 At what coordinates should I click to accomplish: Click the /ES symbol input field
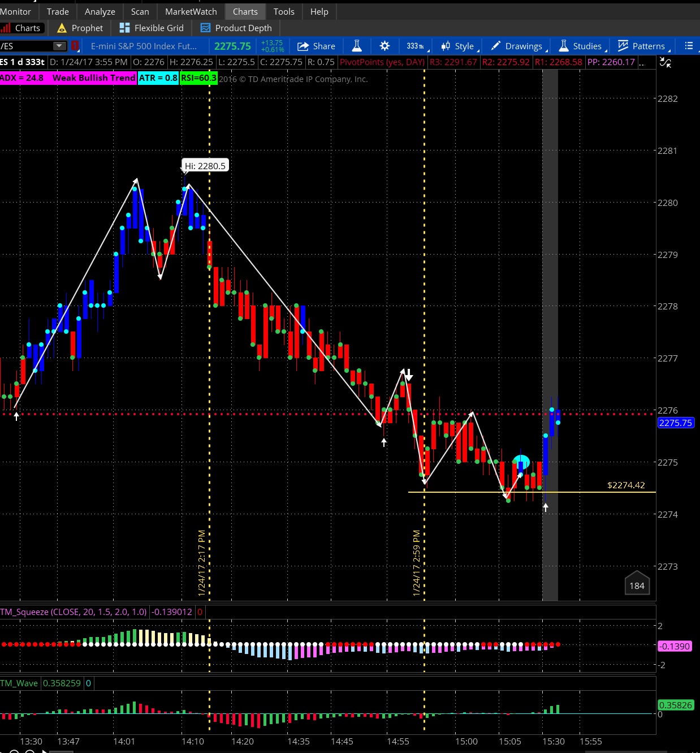26,46
